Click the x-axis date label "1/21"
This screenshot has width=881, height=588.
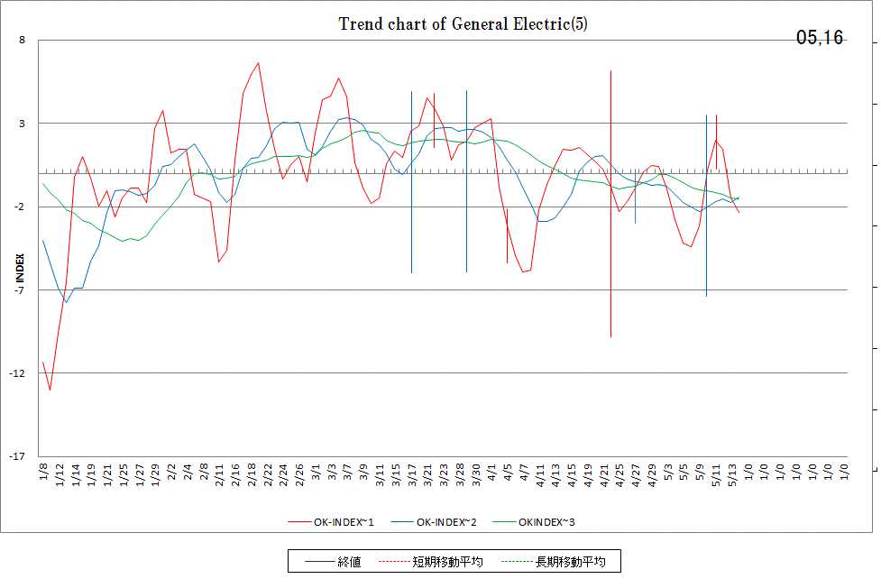coord(107,475)
